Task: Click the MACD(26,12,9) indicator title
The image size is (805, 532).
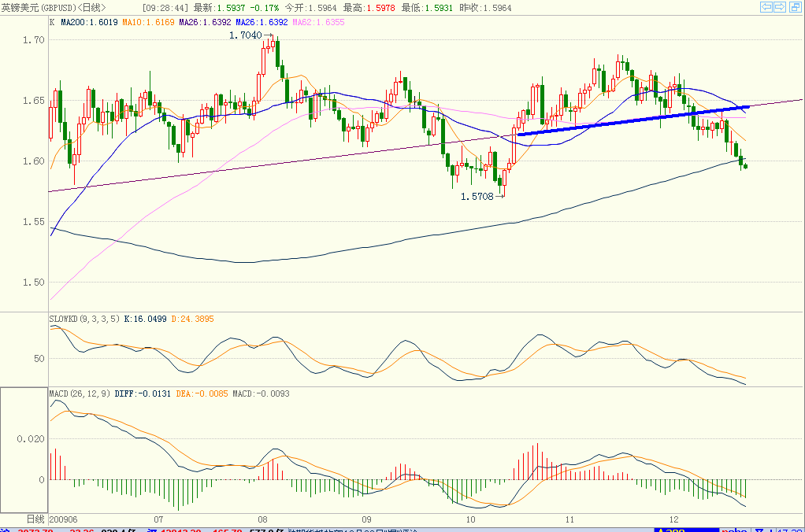Action: 80,393
